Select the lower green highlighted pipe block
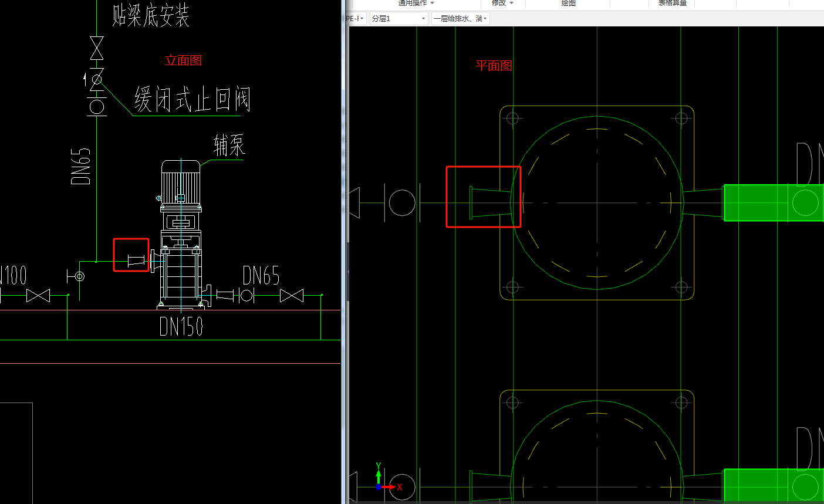 click(x=773, y=485)
